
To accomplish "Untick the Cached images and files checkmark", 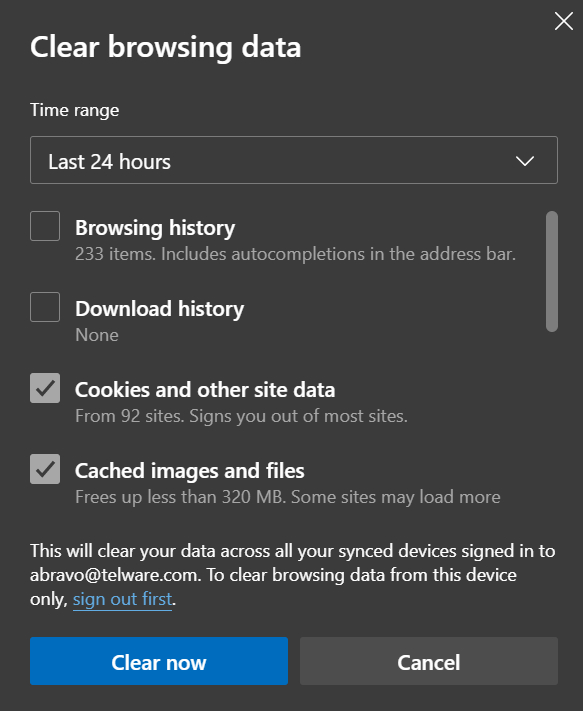I will (45, 469).
